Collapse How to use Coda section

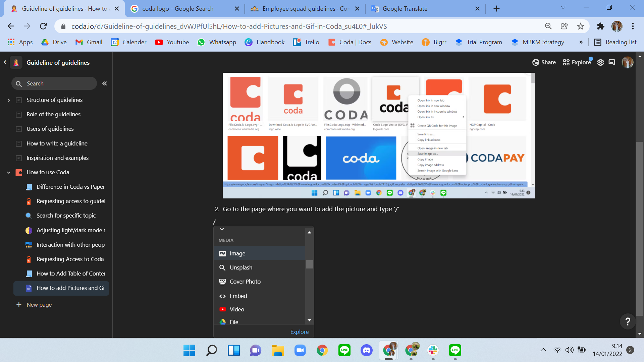(x=9, y=172)
